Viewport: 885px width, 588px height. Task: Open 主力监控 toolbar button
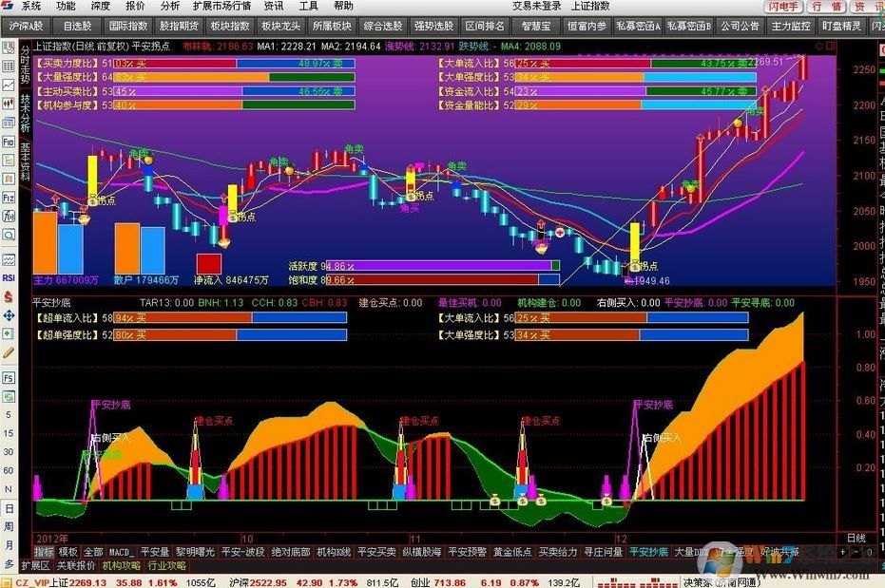click(x=790, y=26)
